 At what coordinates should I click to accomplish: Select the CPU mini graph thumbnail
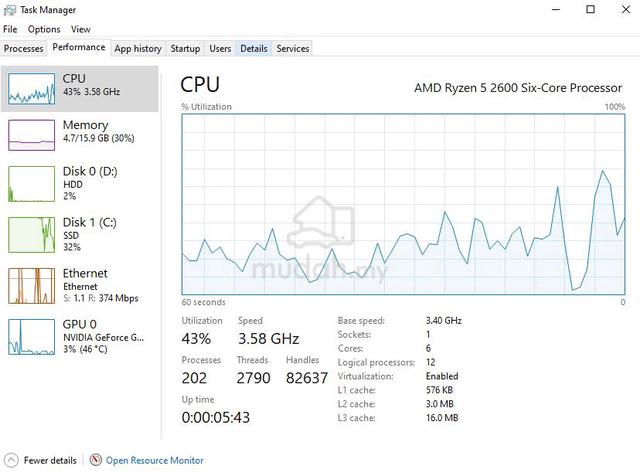click(x=31, y=89)
